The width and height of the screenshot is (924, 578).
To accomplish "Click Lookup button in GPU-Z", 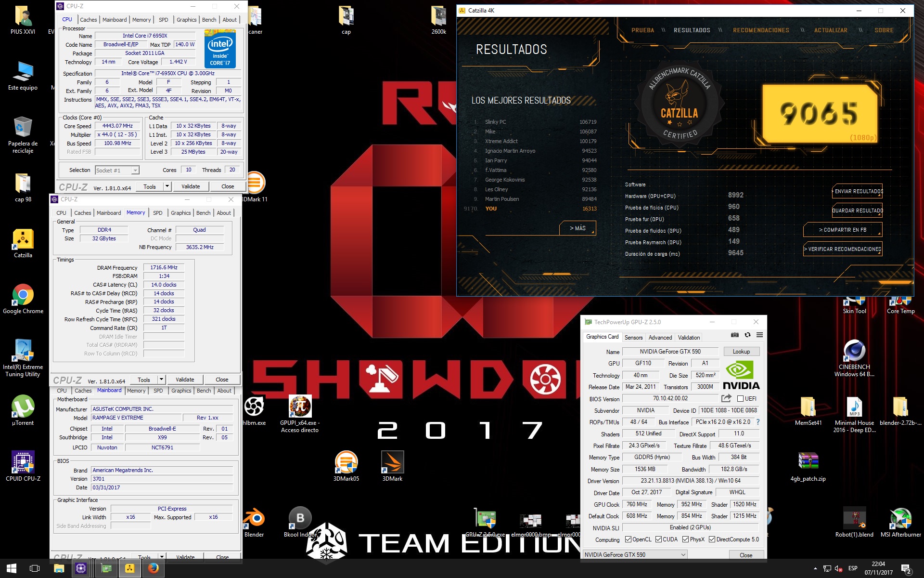I will [x=741, y=352].
